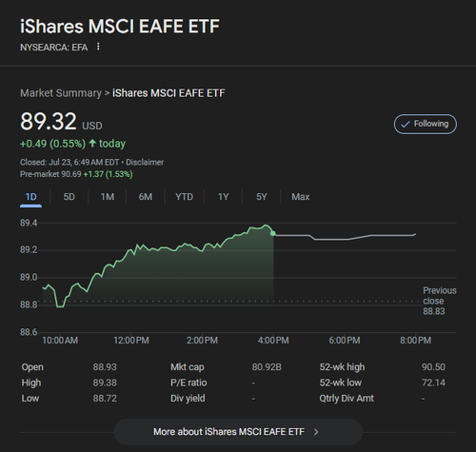The width and height of the screenshot is (476, 452).
Task: Open More about iShares MSCI EAFE ETF
Action: [x=238, y=432]
